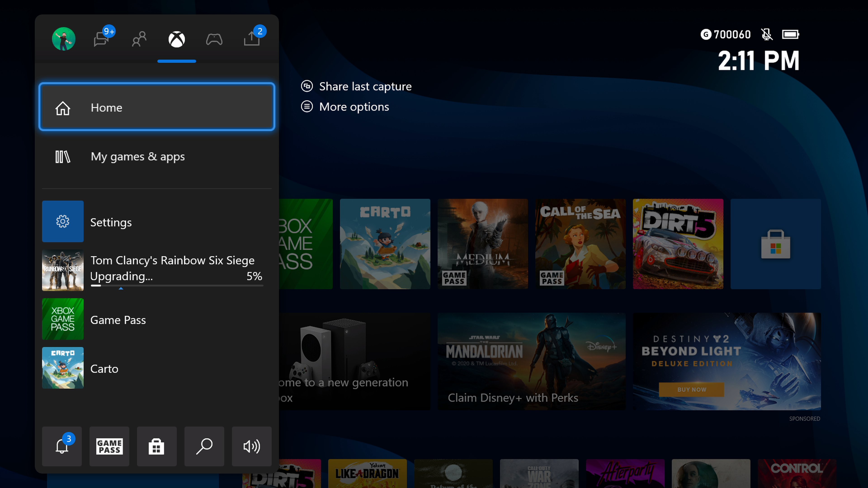
Task: Open Tom Clancy's Rainbow Six Siege entry
Action: (x=157, y=270)
